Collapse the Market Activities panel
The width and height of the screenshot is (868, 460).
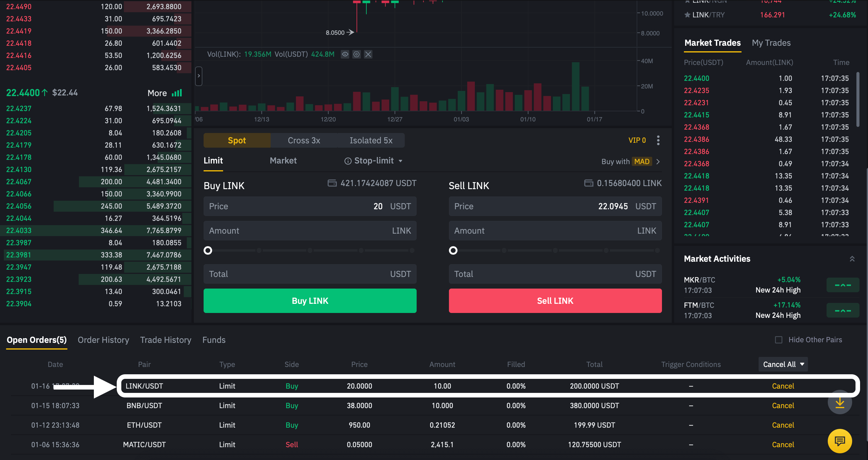click(852, 259)
